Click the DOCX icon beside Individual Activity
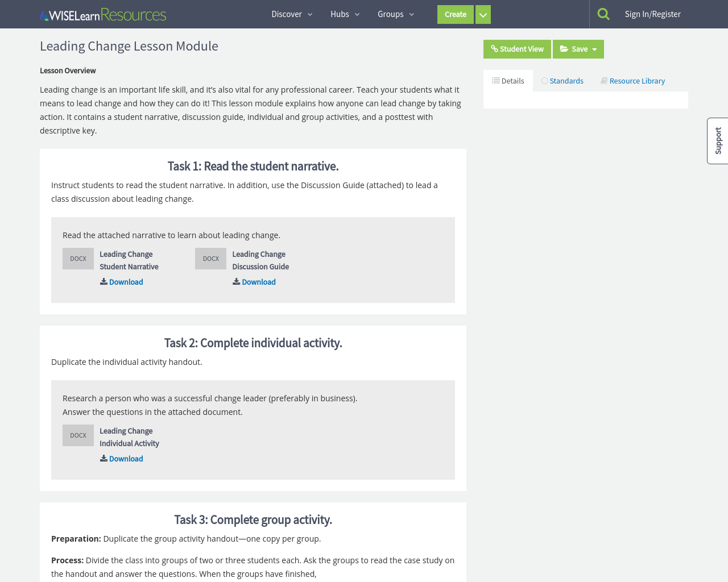 (78, 435)
